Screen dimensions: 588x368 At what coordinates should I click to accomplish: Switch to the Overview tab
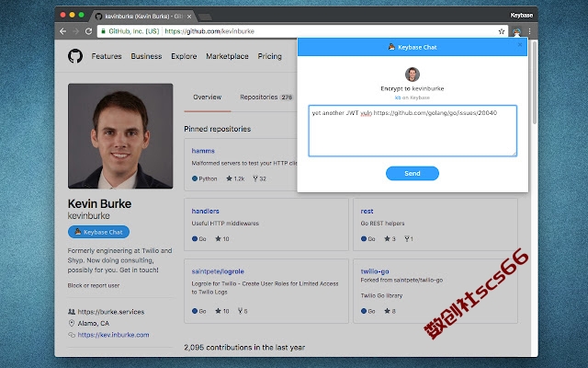click(208, 98)
